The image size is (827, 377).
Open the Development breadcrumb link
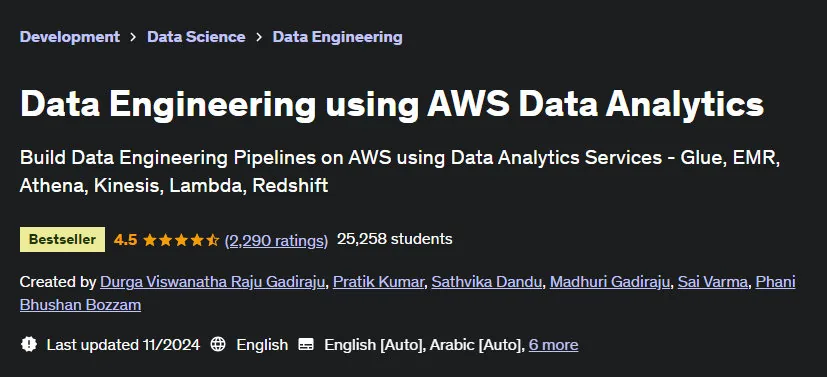(x=70, y=37)
